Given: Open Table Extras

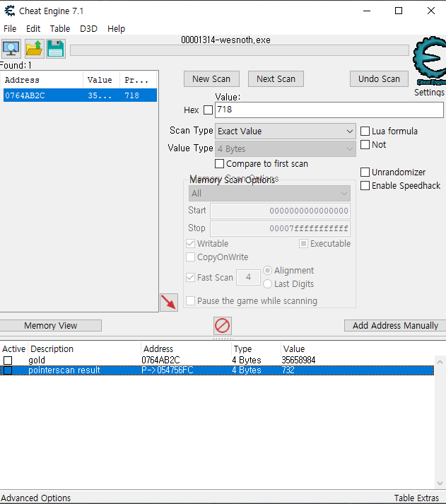Looking at the screenshot, I should pyautogui.click(x=416, y=498).
